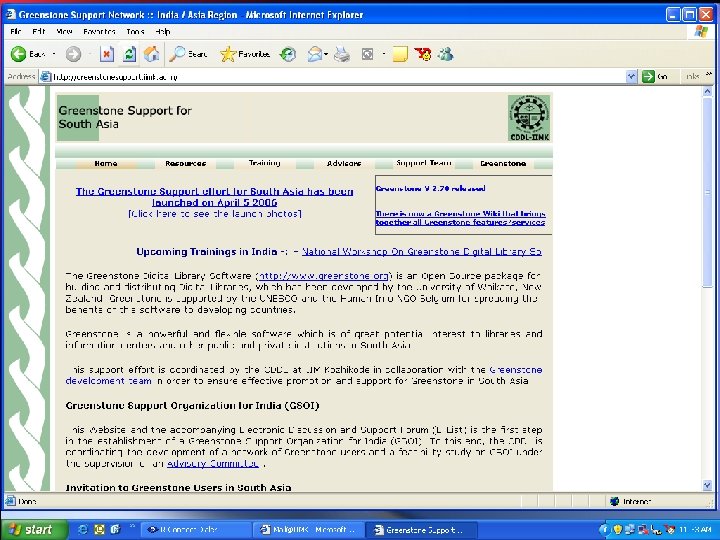
Task: Expand quick launch overflow chevron on taskbar
Action: click(133, 526)
